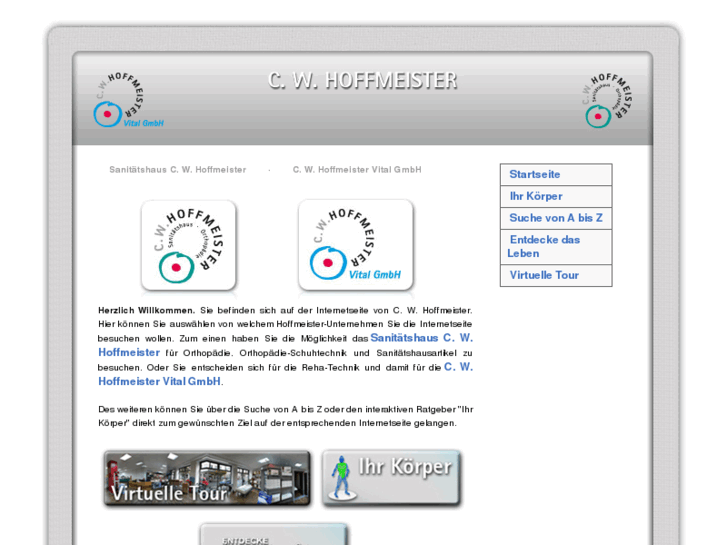Open the Vital GmbH logo tile

tap(356, 245)
